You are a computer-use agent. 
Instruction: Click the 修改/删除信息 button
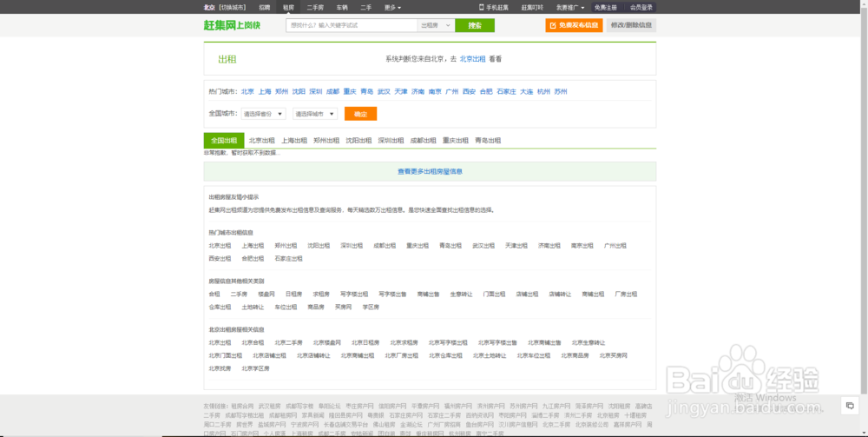coord(631,25)
